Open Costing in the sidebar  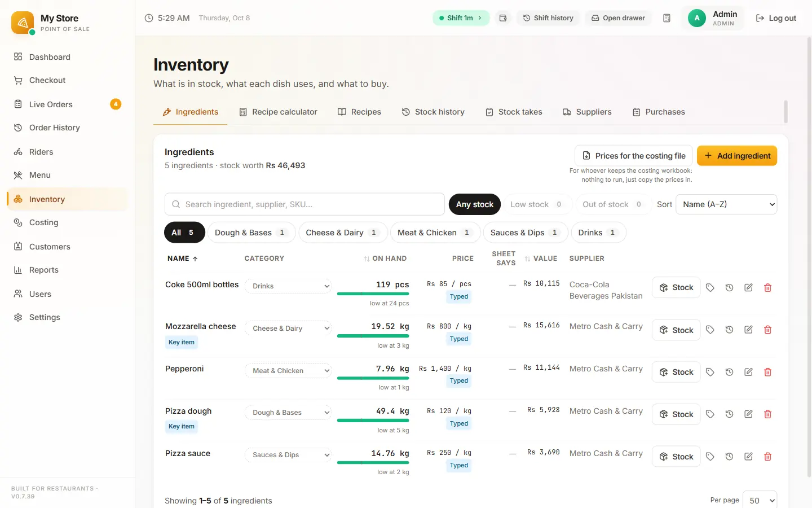point(68,222)
